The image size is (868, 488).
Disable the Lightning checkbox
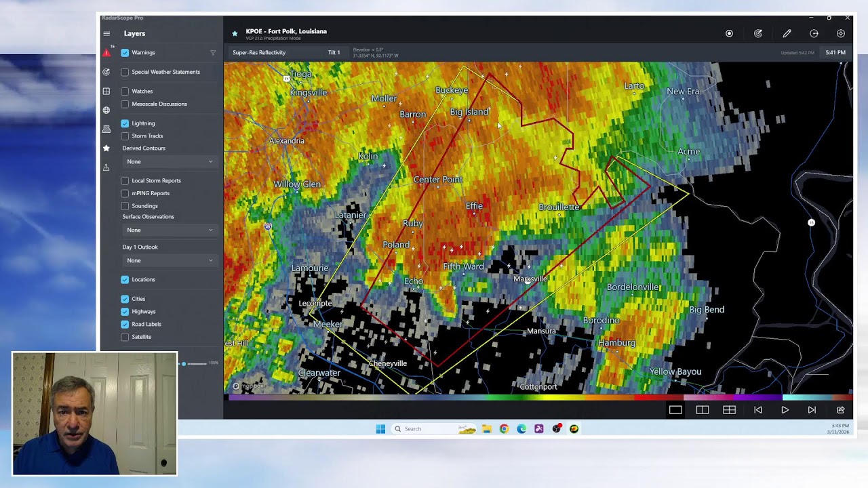[125, 123]
